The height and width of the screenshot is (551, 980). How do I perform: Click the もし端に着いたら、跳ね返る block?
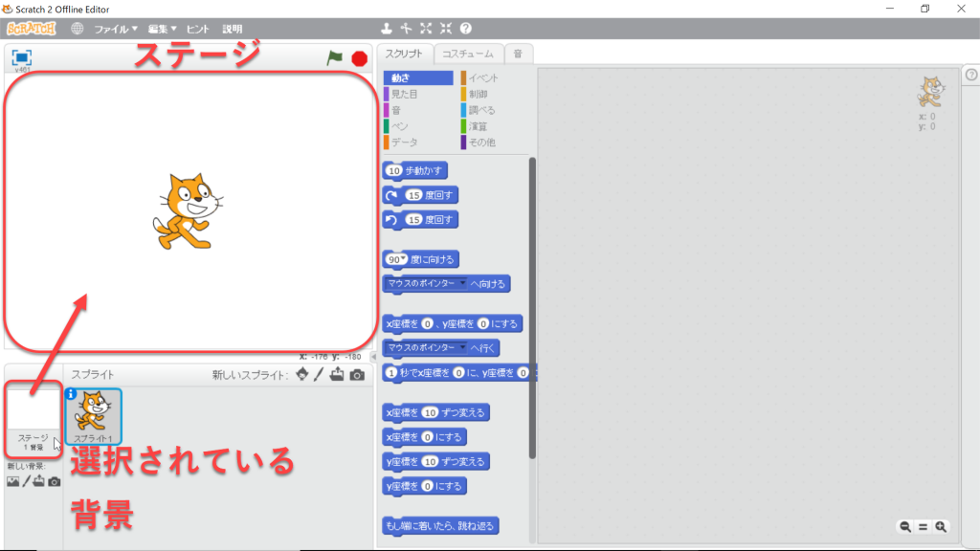tap(440, 526)
